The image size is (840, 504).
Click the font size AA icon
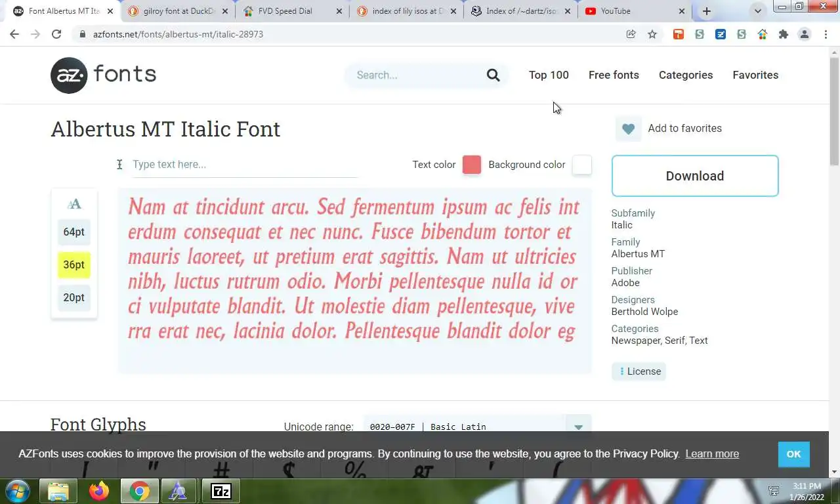(74, 204)
